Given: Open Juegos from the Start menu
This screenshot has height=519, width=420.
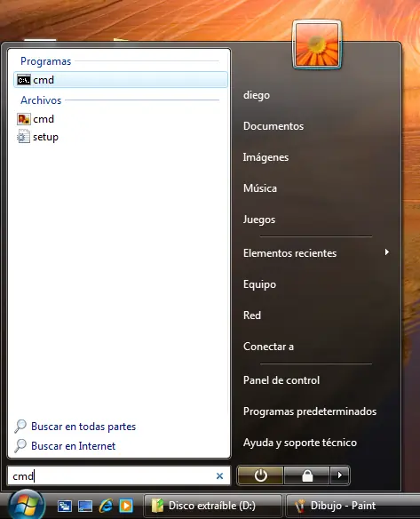Looking at the screenshot, I should [259, 220].
